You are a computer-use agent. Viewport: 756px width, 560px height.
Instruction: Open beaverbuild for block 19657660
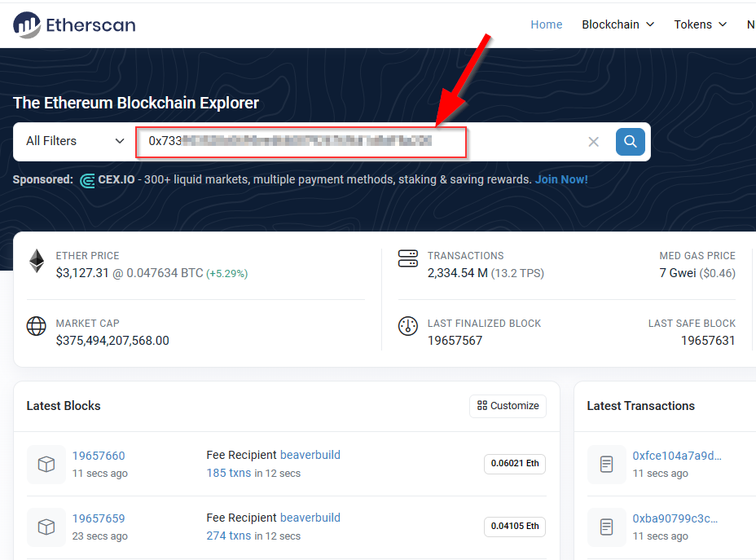point(310,455)
